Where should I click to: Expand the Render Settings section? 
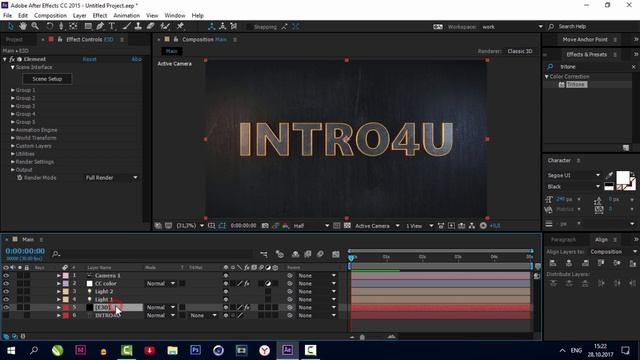13,162
